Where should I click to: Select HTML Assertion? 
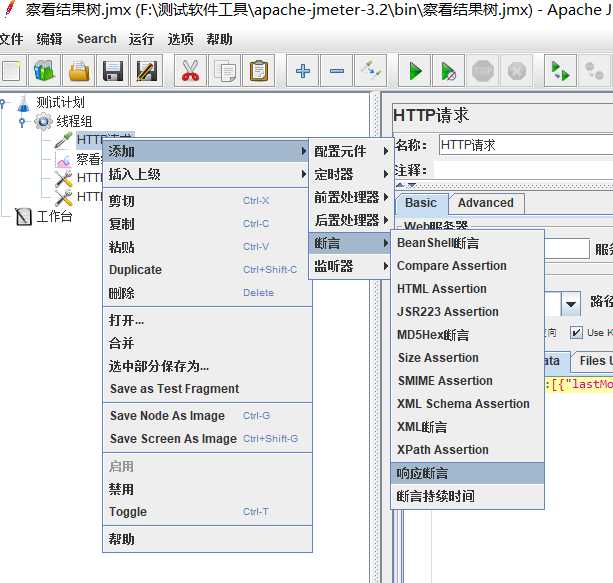(467, 289)
